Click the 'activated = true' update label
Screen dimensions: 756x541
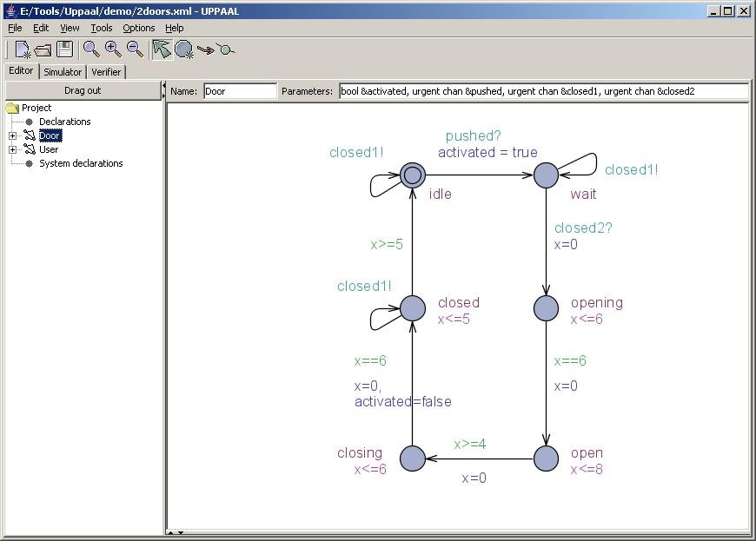487,152
